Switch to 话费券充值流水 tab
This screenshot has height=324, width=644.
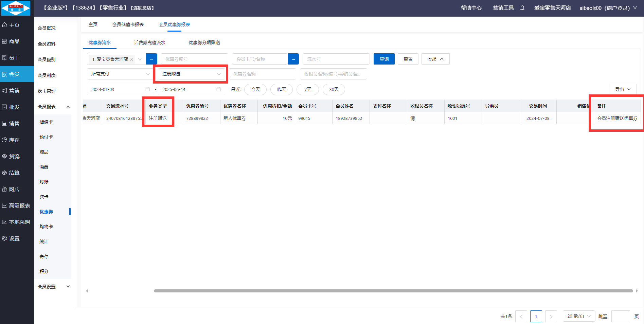(x=149, y=42)
